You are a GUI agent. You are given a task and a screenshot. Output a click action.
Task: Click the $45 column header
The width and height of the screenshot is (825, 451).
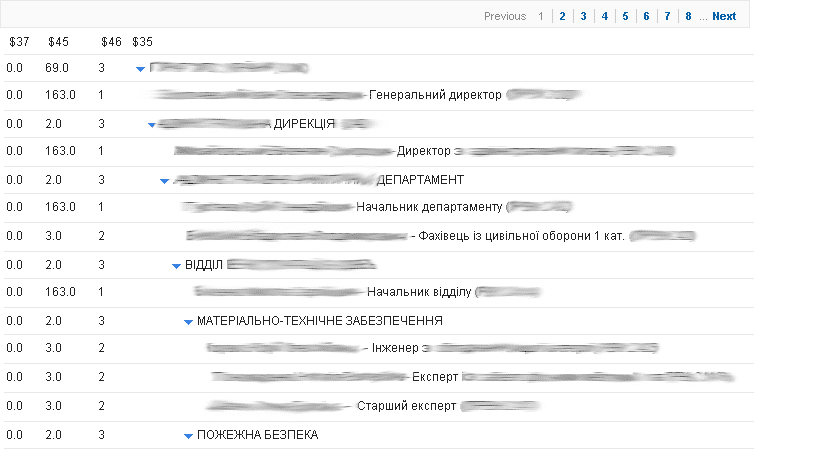(x=58, y=42)
